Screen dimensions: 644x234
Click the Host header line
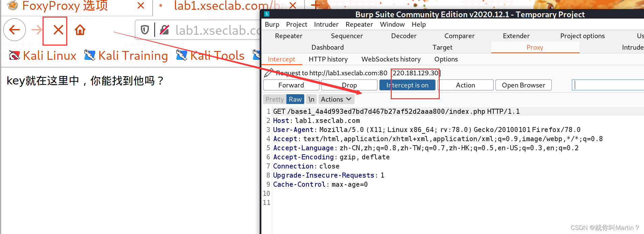(316, 121)
